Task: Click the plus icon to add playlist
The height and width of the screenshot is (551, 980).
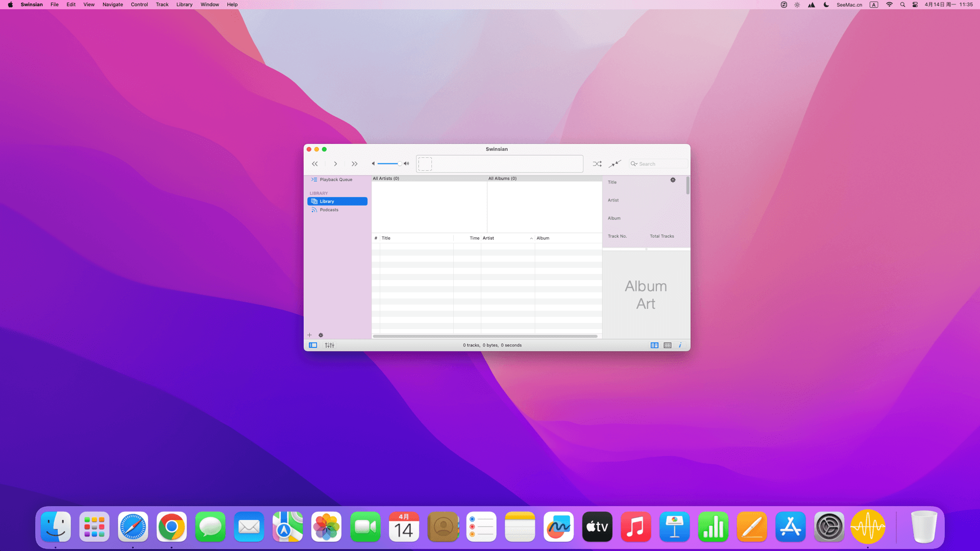Action: pos(309,335)
